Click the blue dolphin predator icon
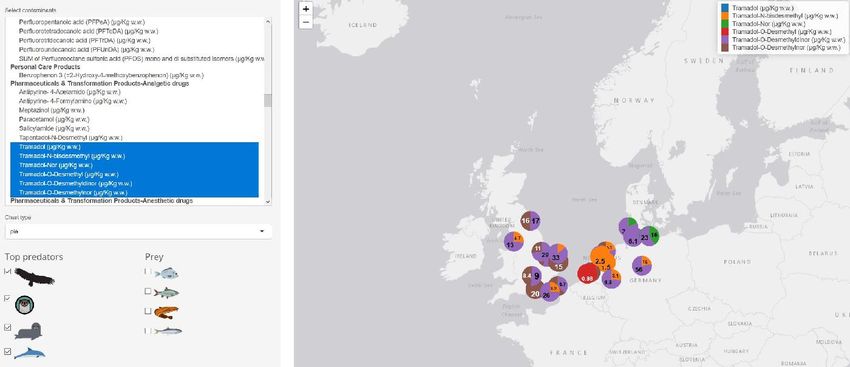Viewport: 850px width, 367px height. [x=29, y=353]
